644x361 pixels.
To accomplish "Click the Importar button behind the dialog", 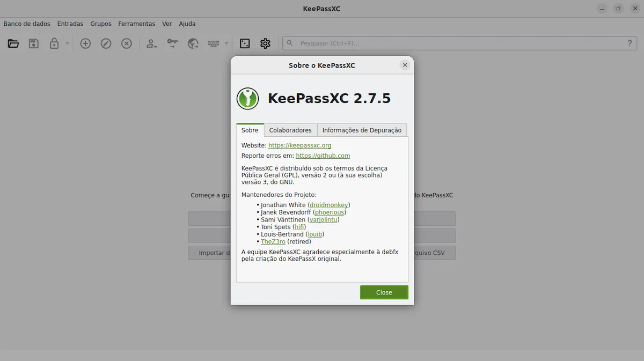I will (209, 253).
